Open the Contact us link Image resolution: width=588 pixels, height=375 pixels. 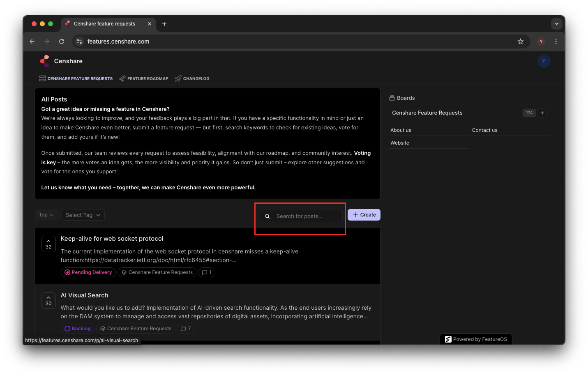click(484, 130)
